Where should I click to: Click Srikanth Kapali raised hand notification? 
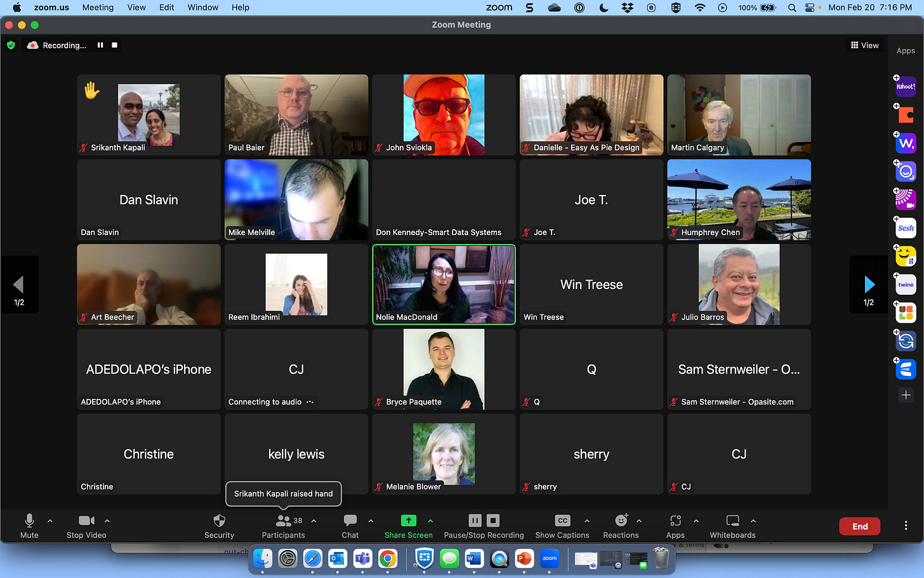pos(284,494)
